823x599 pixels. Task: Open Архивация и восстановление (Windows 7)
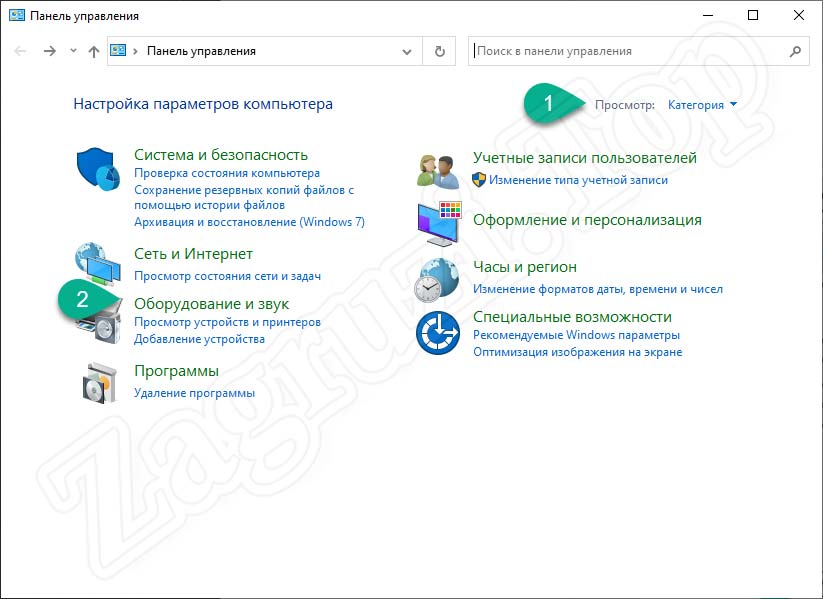point(249,221)
